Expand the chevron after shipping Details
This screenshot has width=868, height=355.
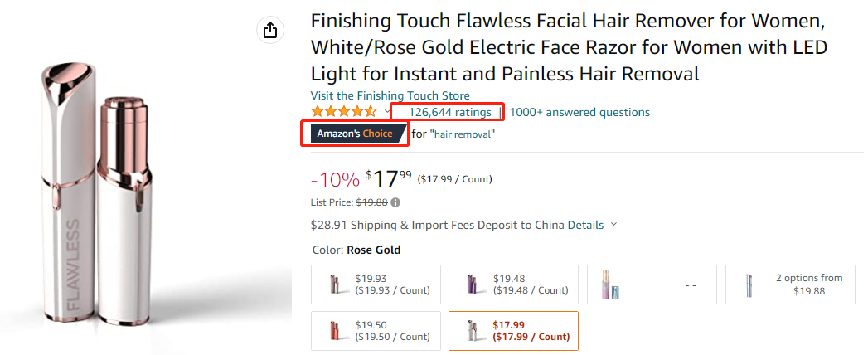(613, 225)
